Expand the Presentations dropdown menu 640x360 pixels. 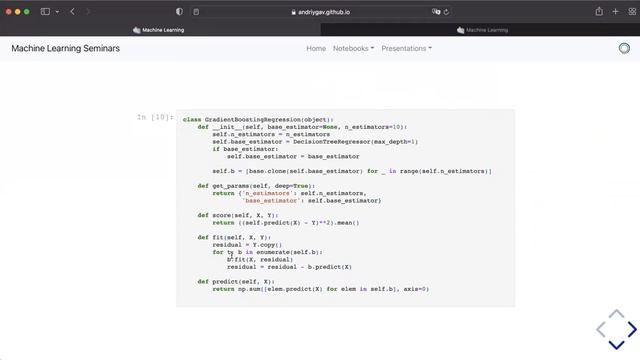406,48
